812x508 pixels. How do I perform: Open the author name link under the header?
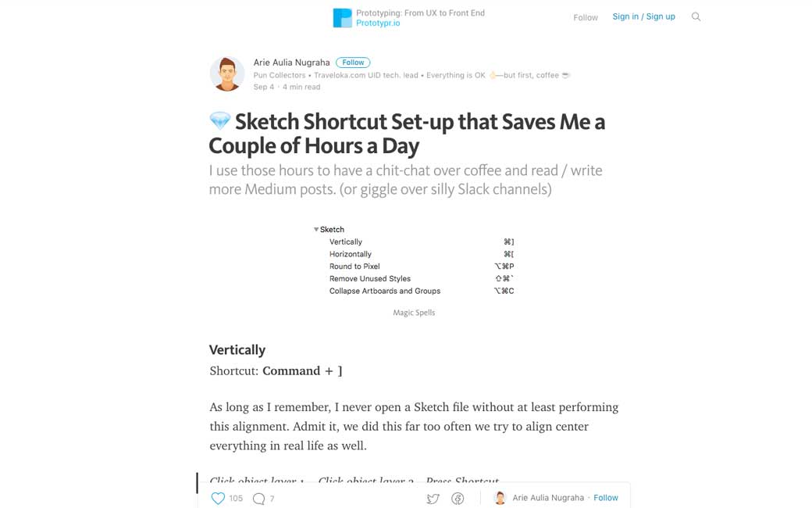(291, 63)
